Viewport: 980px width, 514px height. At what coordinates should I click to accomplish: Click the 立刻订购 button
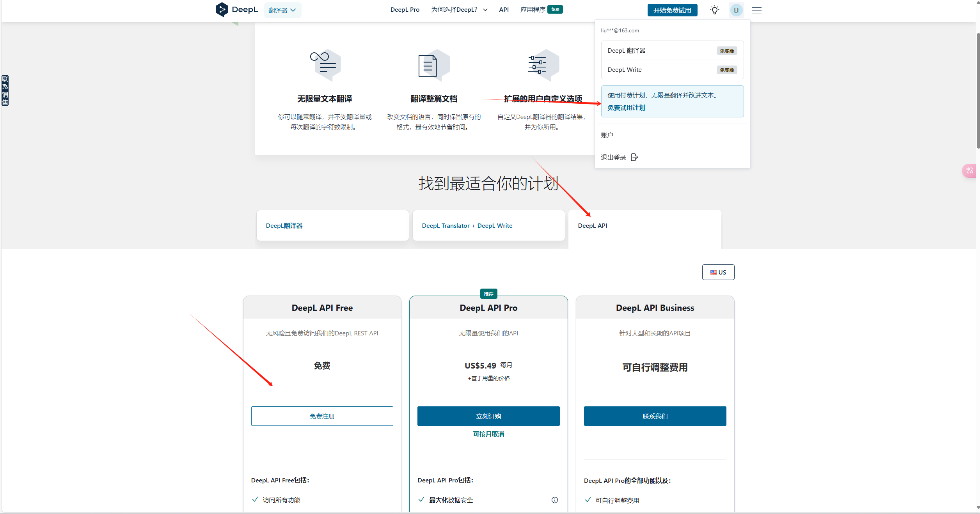[x=488, y=416]
